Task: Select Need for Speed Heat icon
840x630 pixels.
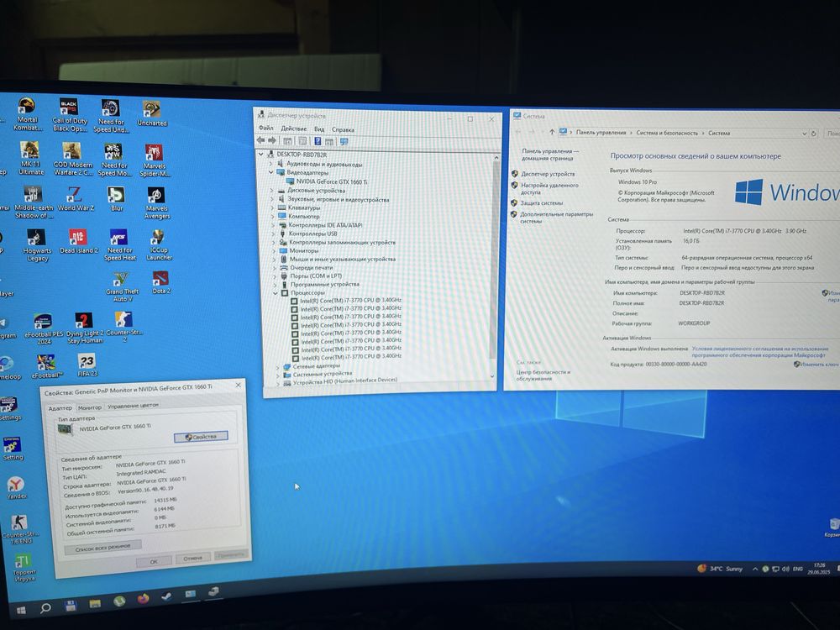Action: click(120, 245)
